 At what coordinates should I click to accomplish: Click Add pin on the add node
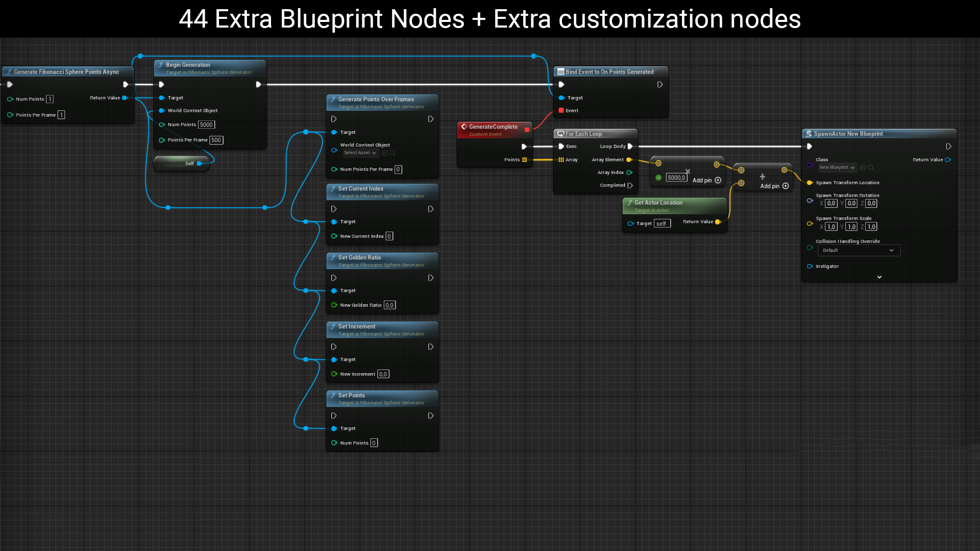pyautogui.click(x=786, y=186)
